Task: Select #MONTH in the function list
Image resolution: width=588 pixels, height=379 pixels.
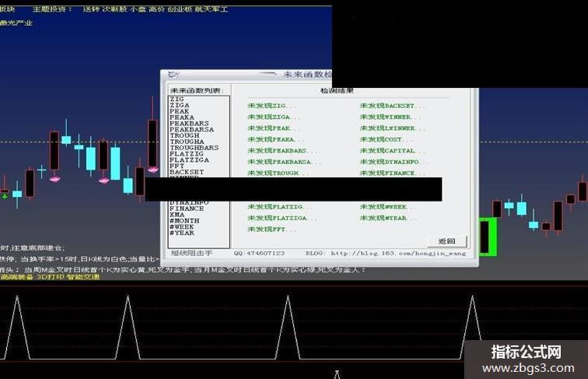Action: [184, 221]
